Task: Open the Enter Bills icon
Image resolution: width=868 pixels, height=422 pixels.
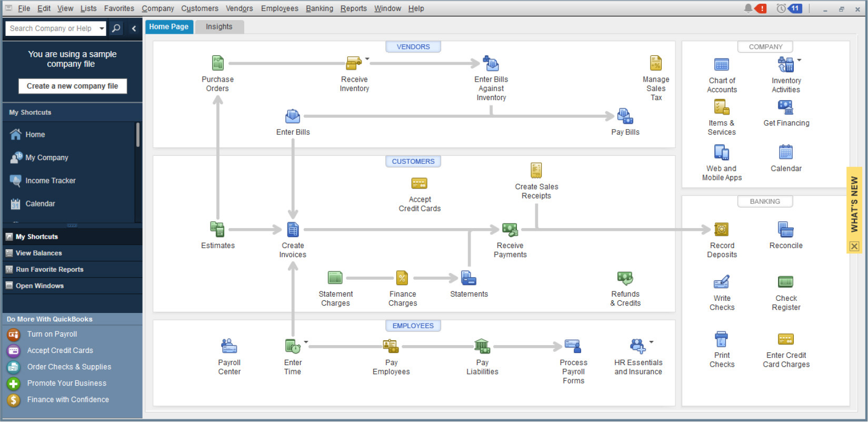Action: 293,116
